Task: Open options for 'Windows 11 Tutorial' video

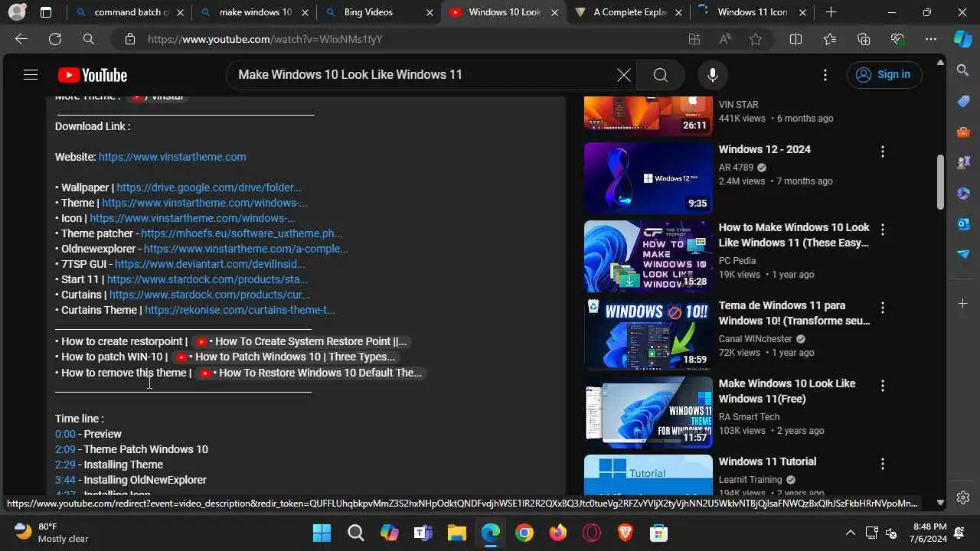Action: [x=883, y=464]
